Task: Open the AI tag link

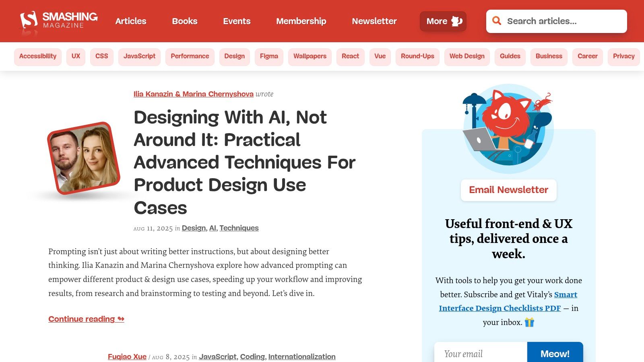Action: [213, 228]
